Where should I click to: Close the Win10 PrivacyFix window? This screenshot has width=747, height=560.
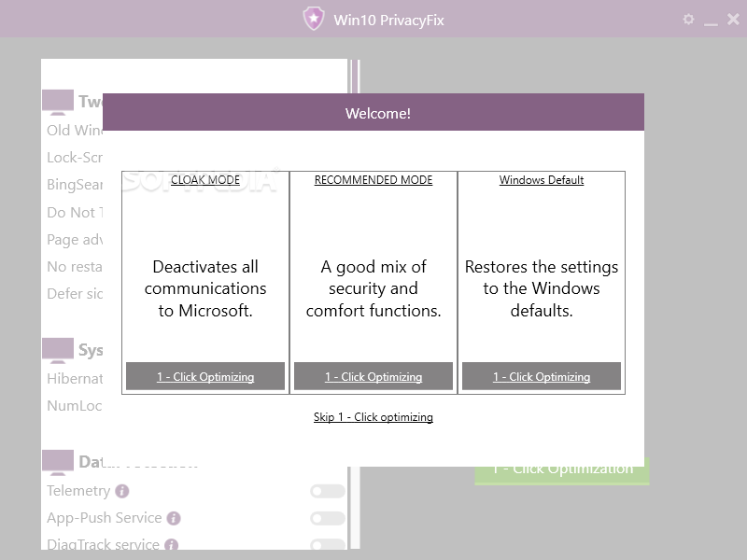[733, 19]
